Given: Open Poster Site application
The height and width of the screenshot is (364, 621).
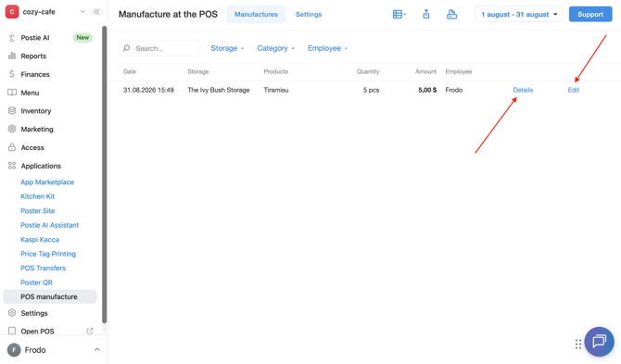Looking at the screenshot, I should (x=38, y=211).
